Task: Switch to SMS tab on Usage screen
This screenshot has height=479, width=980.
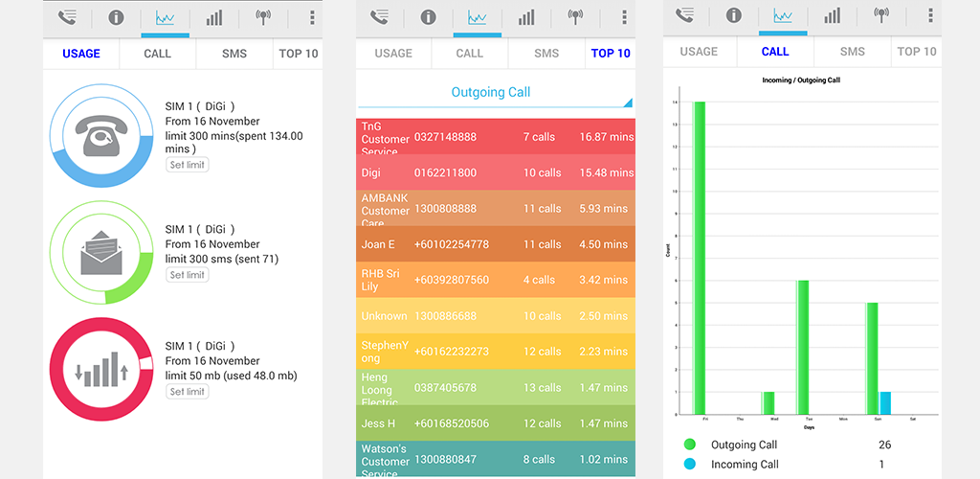Action: coord(234,54)
